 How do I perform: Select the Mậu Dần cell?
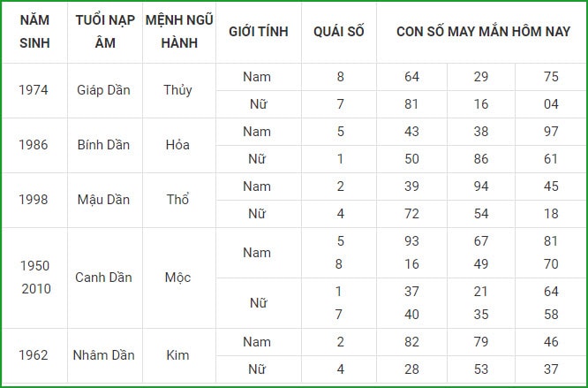[104, 200]
